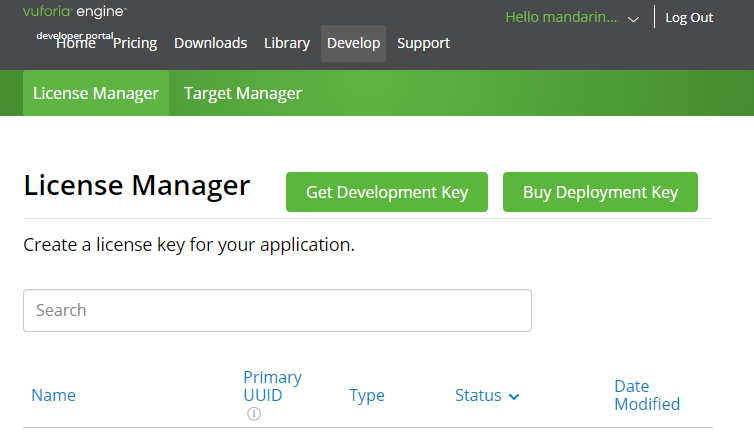Viewport: 754px width, 445px height.
Task: Sort licenses by Name column
Action: [53, 395]
